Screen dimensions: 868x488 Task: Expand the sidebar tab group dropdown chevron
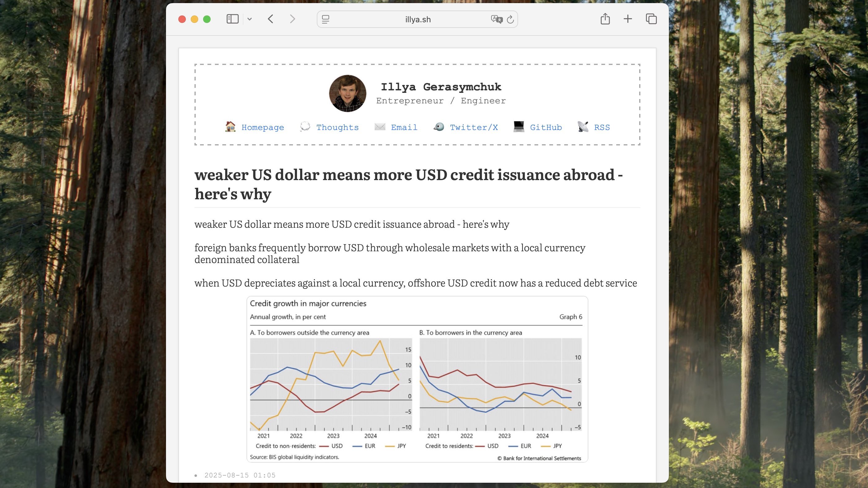pos(249,19)
